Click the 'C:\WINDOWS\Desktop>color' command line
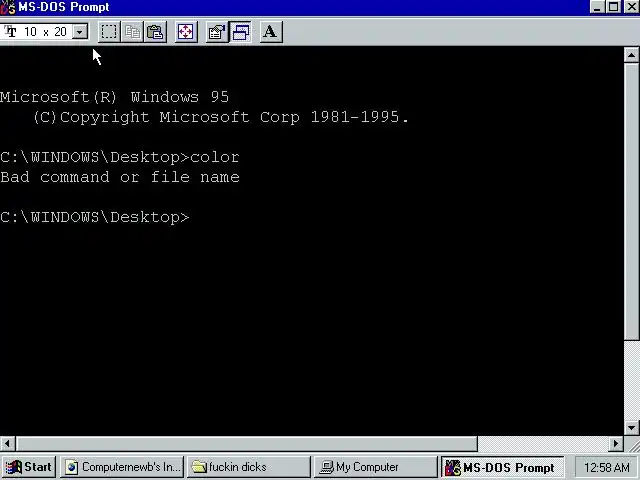 (120, 157)
